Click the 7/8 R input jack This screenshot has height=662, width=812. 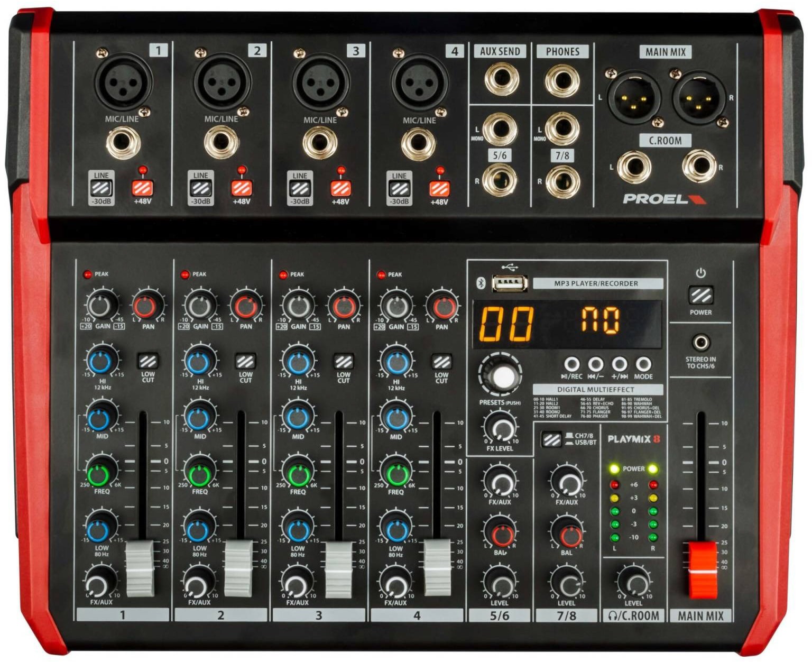(x=562, y=181)
